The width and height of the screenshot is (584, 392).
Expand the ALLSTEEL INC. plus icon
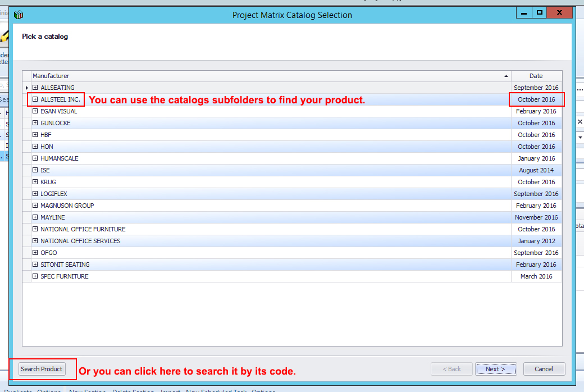click(x=35, y=99)
